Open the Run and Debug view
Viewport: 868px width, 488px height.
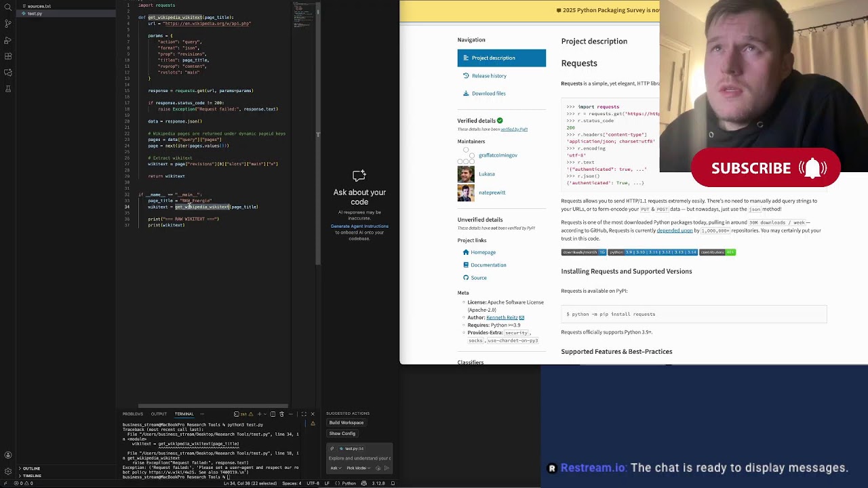click(8, 40)
